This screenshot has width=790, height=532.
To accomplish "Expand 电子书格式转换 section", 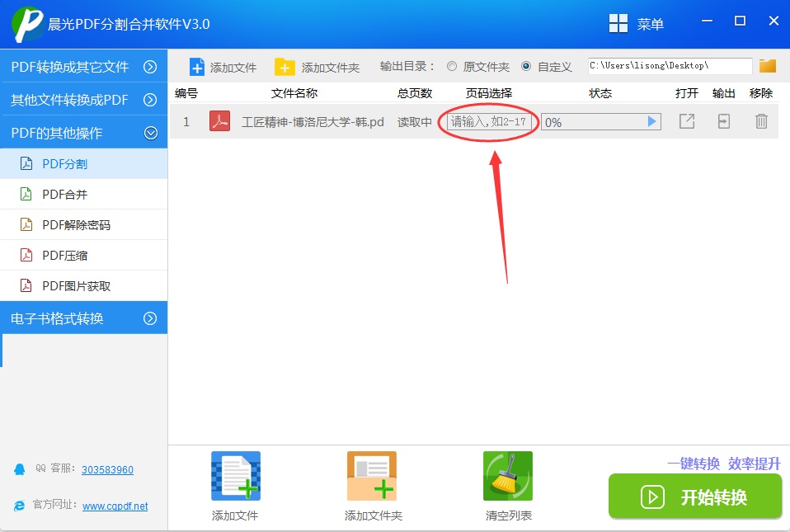I will [x=83, y=318].
